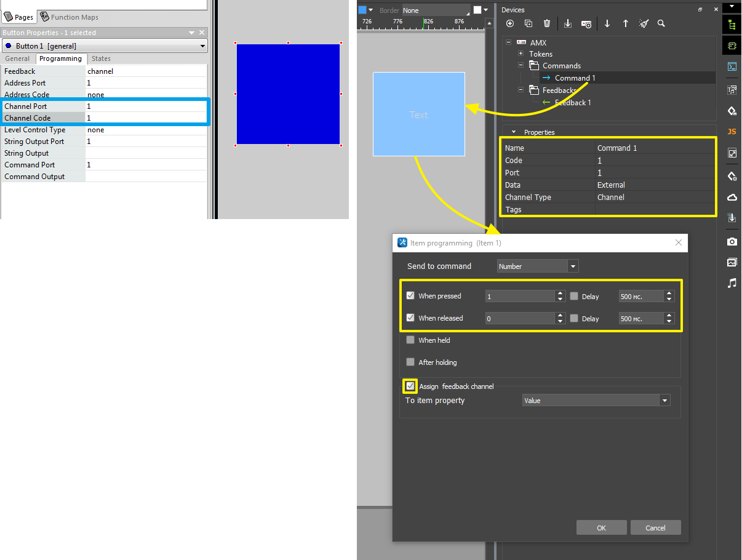
Task: Click the move down arrow icon in Devices toolbar
Action: point(607,23)
